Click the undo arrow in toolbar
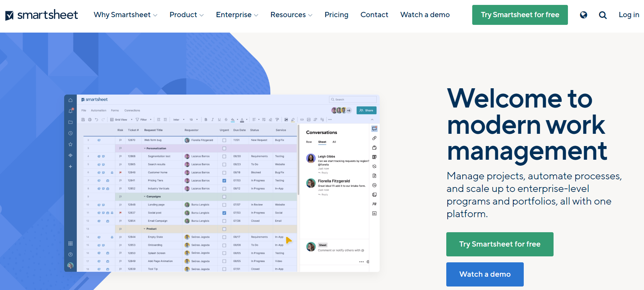The height and width of the screenshot is (290, 644). tap(96, 119)
